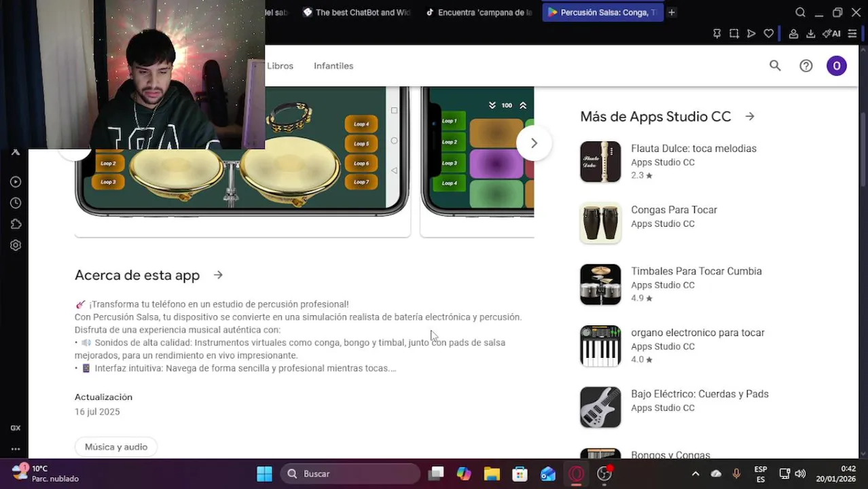Open the Opera downloads icon
The image size is (868, 489).
pos(810,33)
